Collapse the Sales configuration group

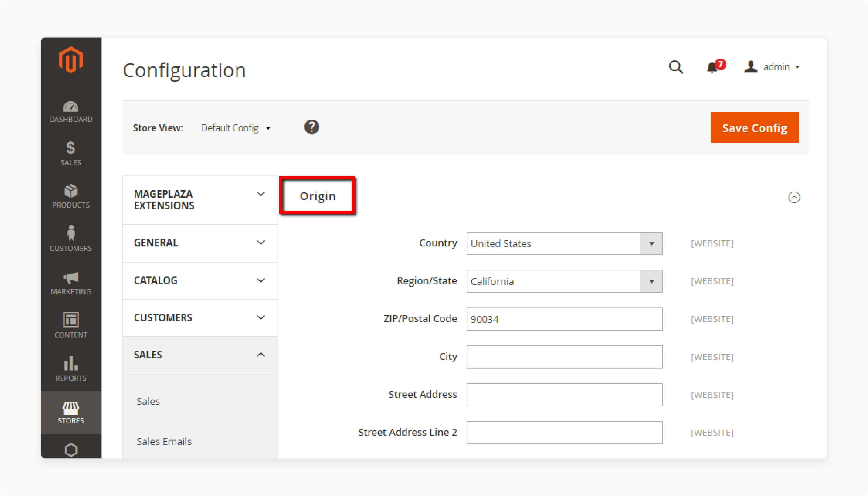click(x=200, y=355)
